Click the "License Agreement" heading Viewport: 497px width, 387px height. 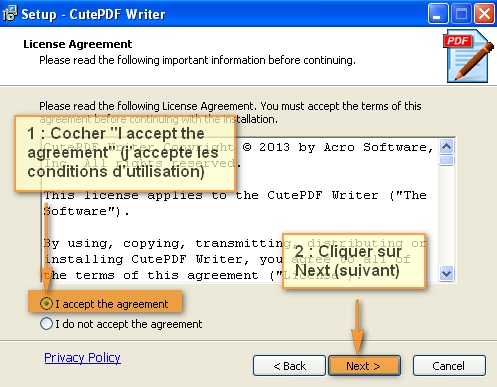click(78, 44)
